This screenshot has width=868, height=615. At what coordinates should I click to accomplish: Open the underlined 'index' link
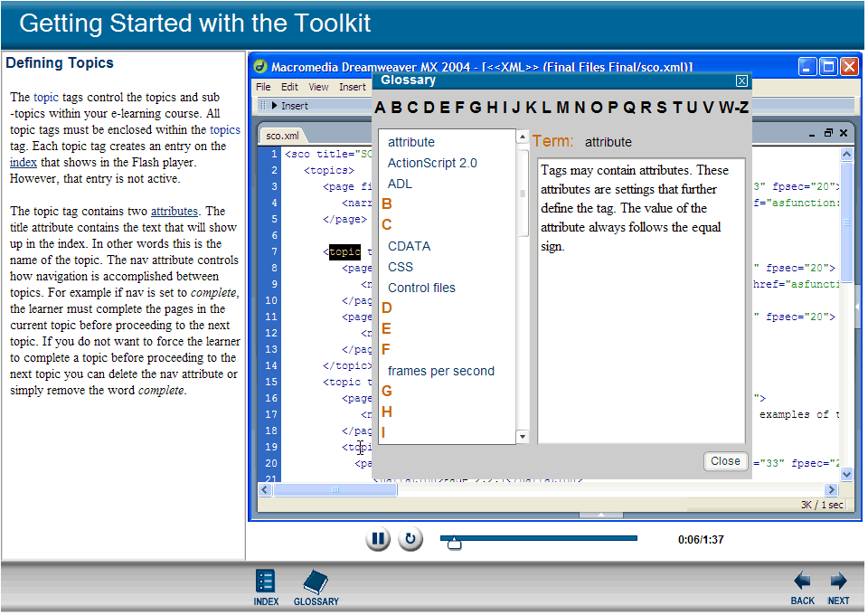pos(24,163)
